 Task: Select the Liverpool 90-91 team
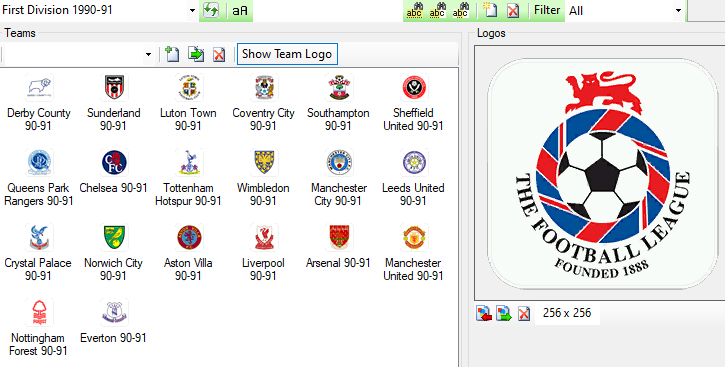(x=264, y=253)
